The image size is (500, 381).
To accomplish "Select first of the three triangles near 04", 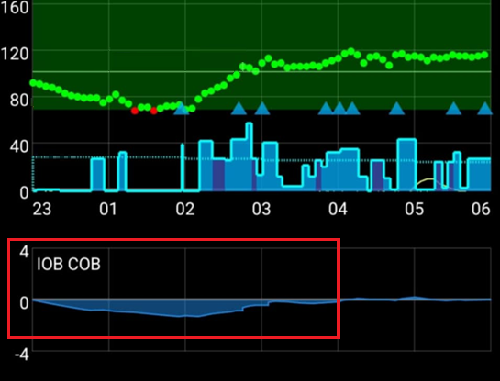I will (x=325, y=108).
